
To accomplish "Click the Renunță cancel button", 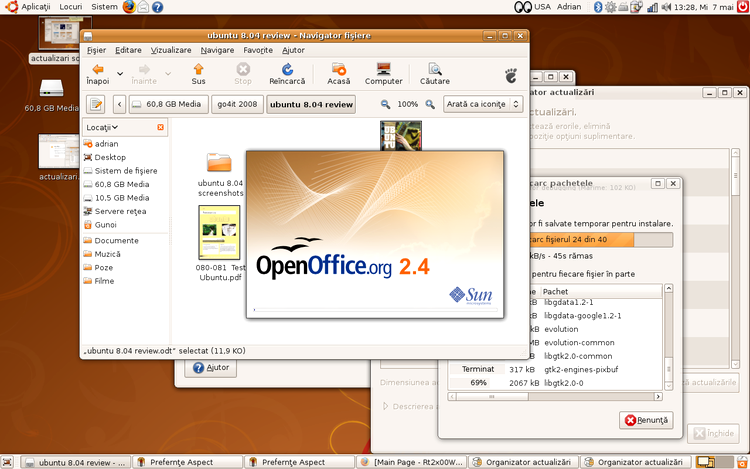I will 647,420.
